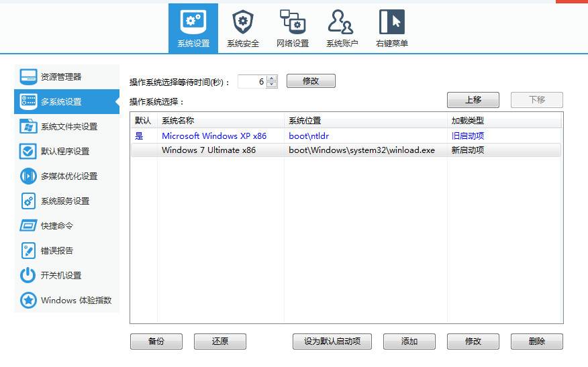Click the 上移 button

click(x=473, y=100)
